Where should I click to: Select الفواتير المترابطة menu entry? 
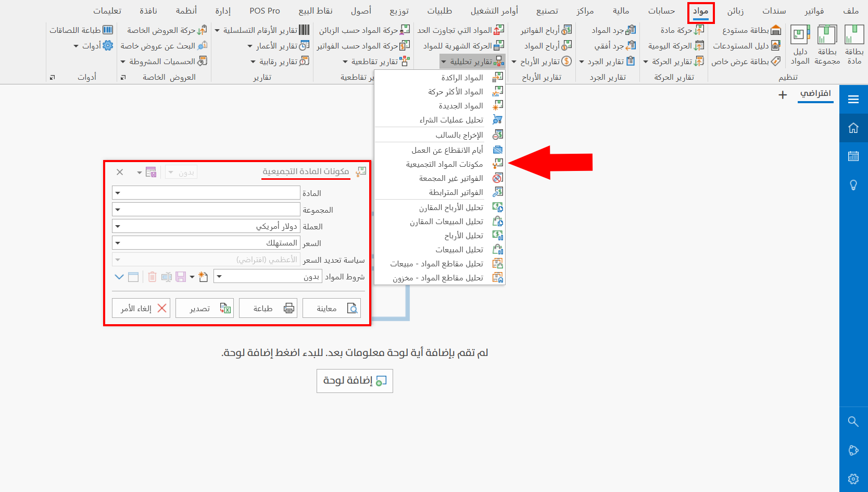(439, 192)
